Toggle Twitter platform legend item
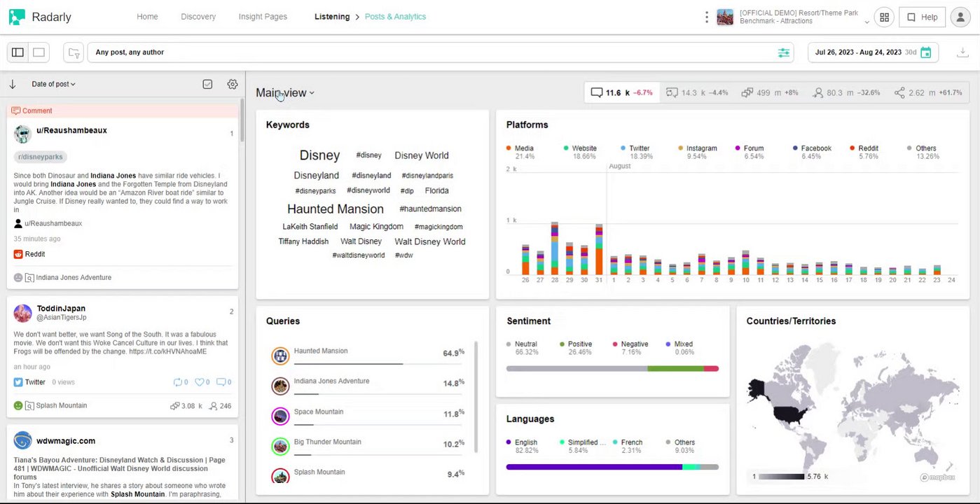Viewport: 980px width, 504px height. (636, 152)
